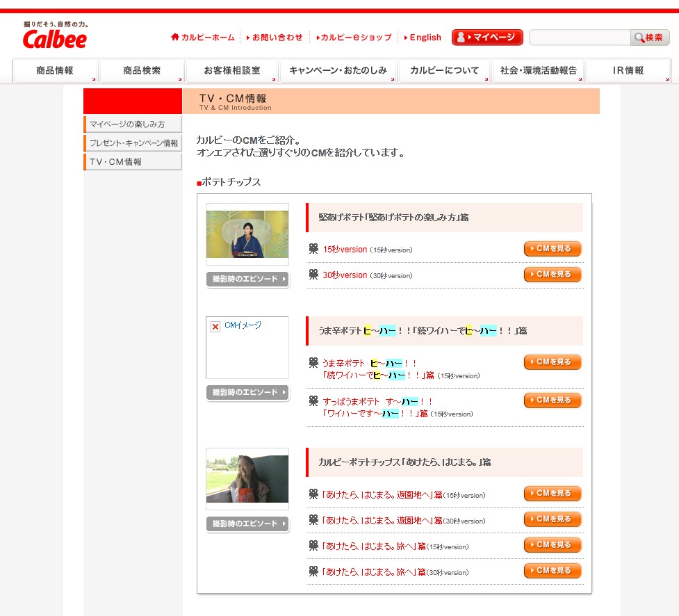Click camera icon beside うま辛ポテト
This screenshot has width=679, height=616.
(x=313, y=363)
